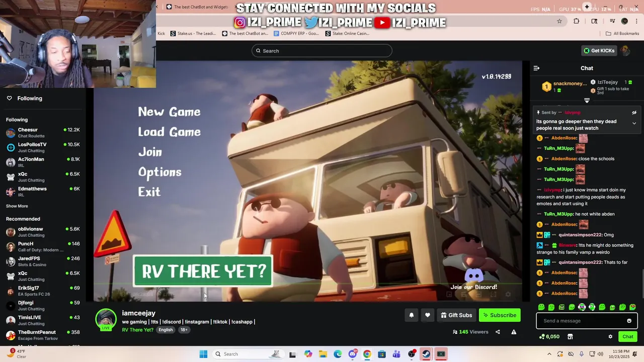Open Discord from the taskbar
Image resolution: width=644 pixels, height=362 pixels.
point(352,354)
